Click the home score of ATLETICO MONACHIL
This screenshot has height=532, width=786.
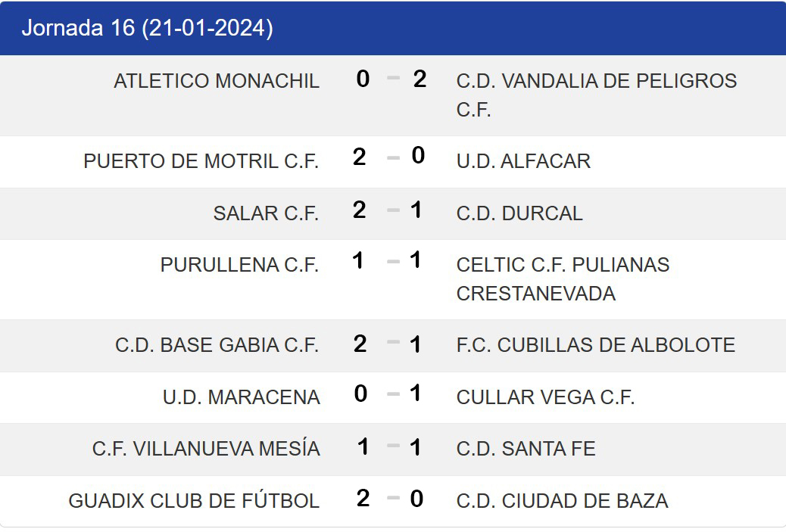[363, 79]
